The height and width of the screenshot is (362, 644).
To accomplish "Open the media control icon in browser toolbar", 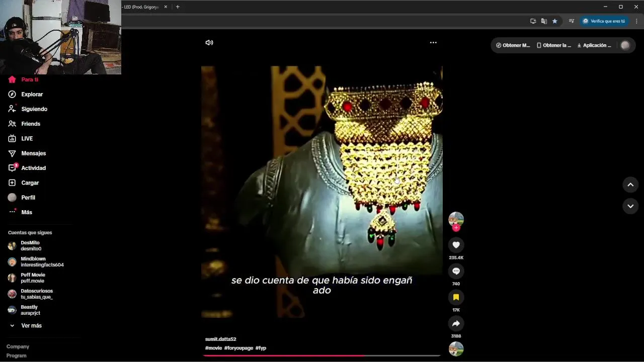I will 571,21.
